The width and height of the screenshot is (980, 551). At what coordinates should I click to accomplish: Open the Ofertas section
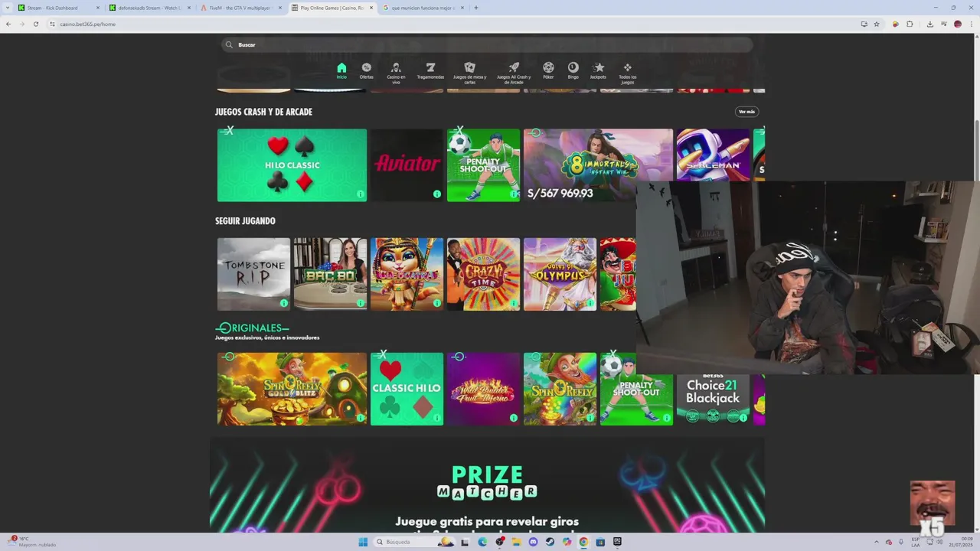[367, 70]
